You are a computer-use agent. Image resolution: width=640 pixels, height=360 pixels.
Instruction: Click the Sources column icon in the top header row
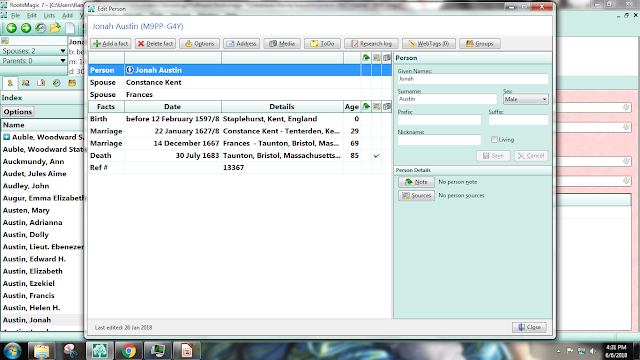pyautogui.click(x=376, y=58)
